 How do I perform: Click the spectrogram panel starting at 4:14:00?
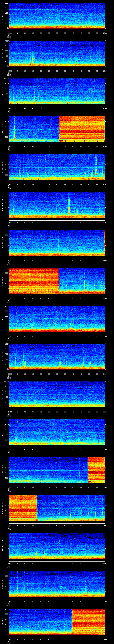pos(57,16)
